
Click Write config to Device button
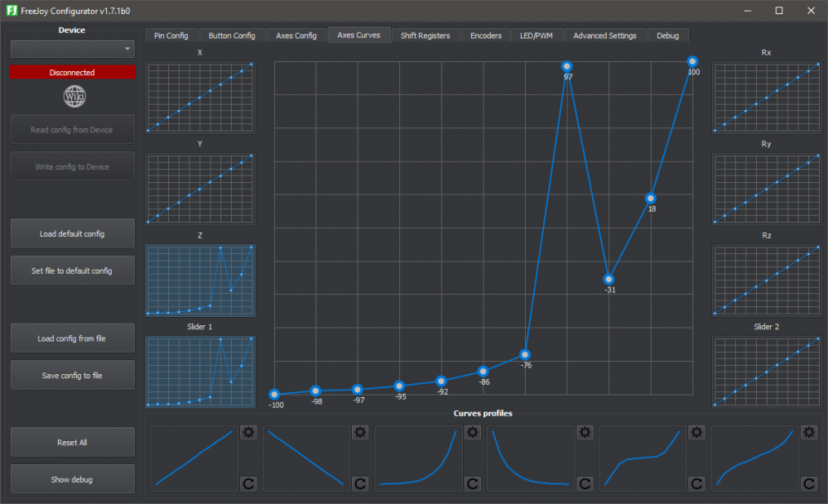click(72, 166)
